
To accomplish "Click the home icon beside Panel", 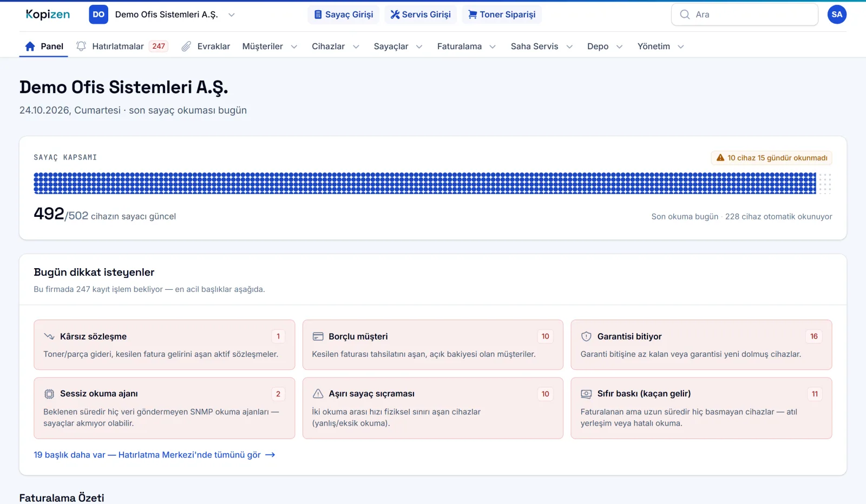I will 30,47.
